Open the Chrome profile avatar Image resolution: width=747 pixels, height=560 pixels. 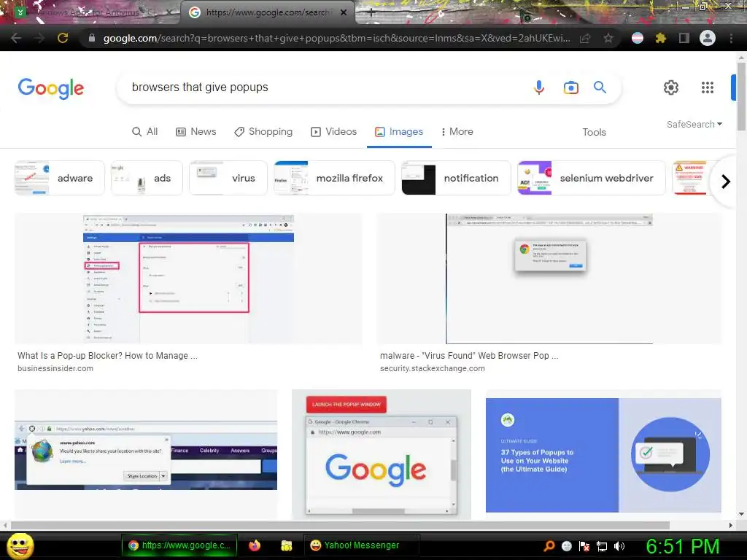(708, 38)
